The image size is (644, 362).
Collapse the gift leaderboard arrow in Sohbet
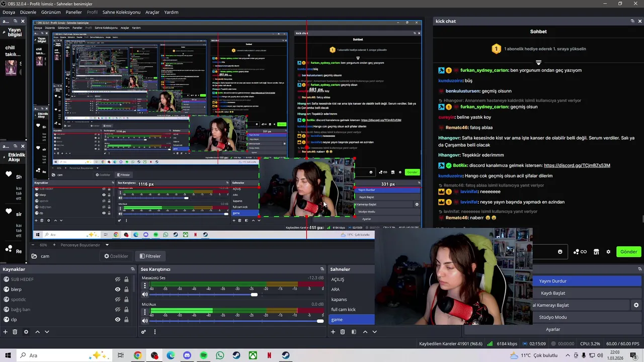(538, 63)
